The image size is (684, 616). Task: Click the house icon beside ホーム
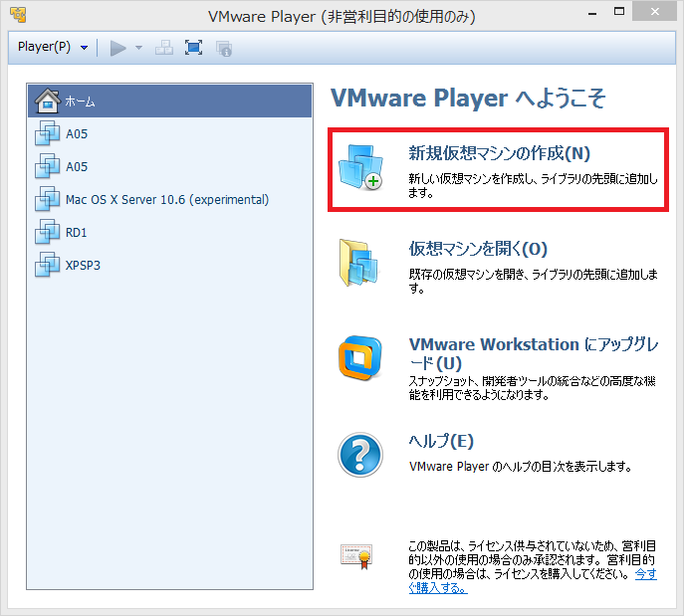[48, 101]
